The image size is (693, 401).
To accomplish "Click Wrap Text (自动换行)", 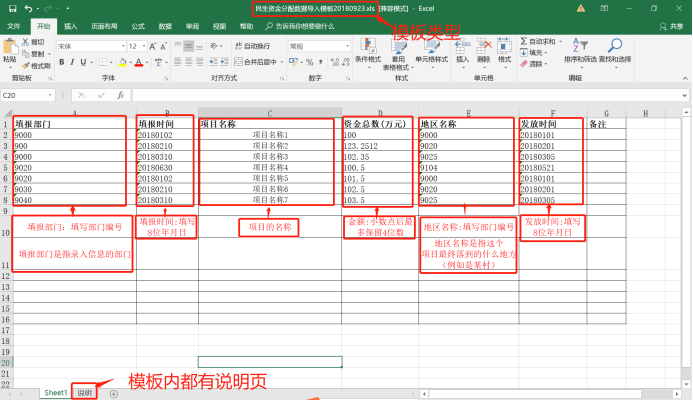I will click(252, 46).
